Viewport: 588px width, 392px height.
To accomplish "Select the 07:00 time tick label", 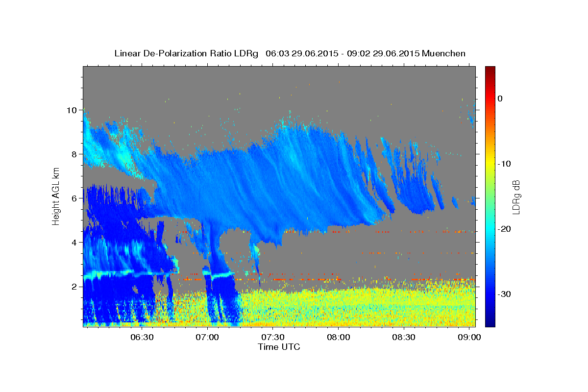I will pyautogui.click(x=207, y=338).
